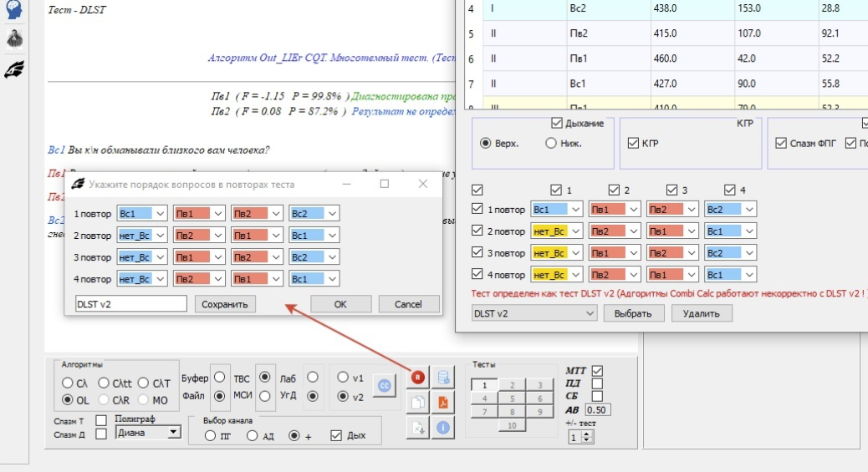
Task: Click the red R icon button
Action: click(417, 378)
